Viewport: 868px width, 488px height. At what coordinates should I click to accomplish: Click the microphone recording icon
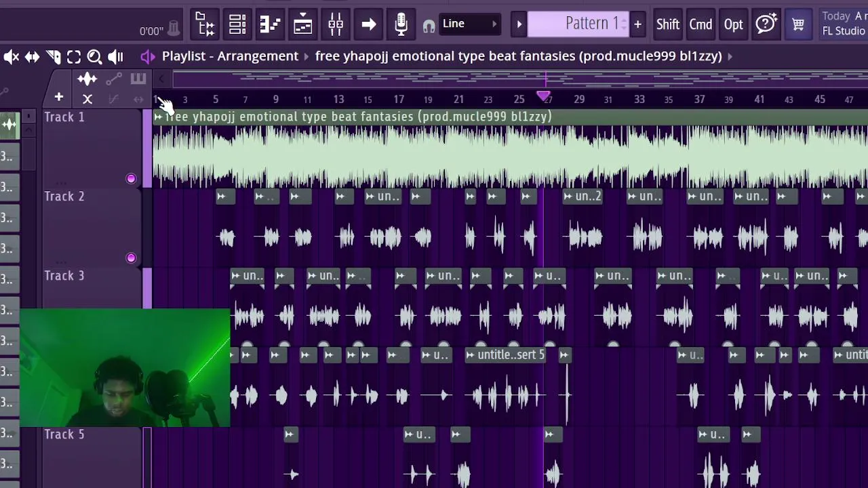[401, 24]
